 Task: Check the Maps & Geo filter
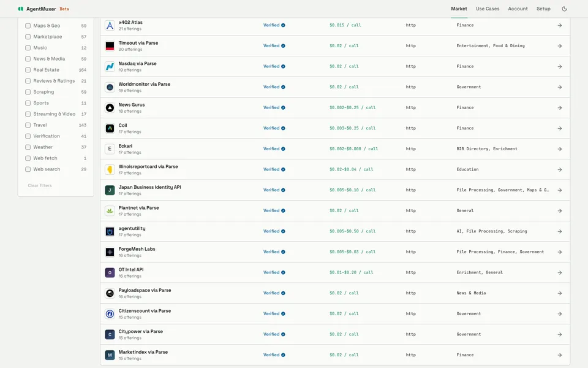coord(28,26)
